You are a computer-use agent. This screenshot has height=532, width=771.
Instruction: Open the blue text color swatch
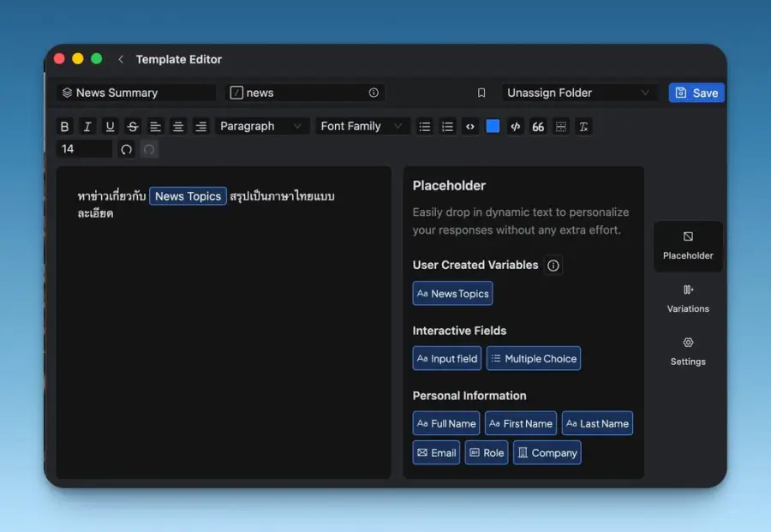[x=493, y=127]
